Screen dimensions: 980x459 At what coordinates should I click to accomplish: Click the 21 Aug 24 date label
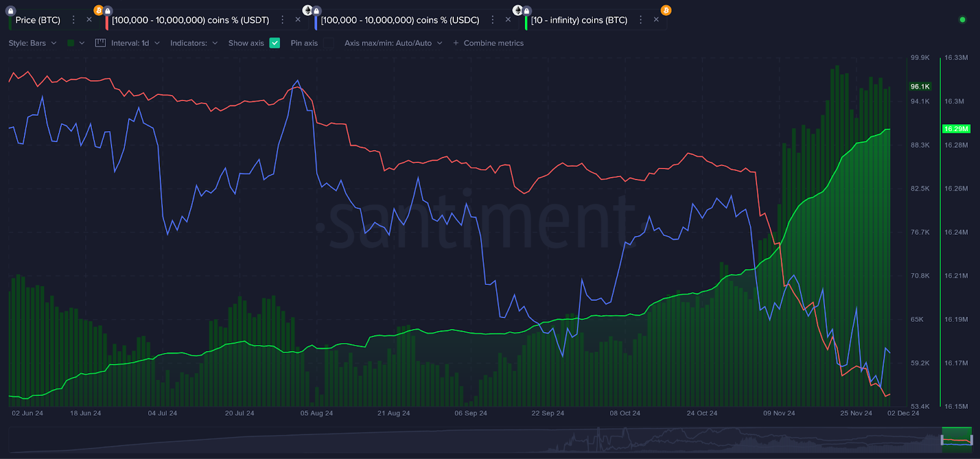(x=394, y=413)
